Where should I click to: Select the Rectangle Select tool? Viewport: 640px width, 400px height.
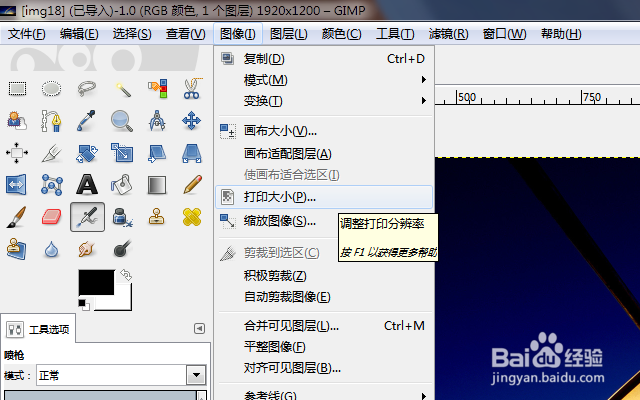pos(17,89)
